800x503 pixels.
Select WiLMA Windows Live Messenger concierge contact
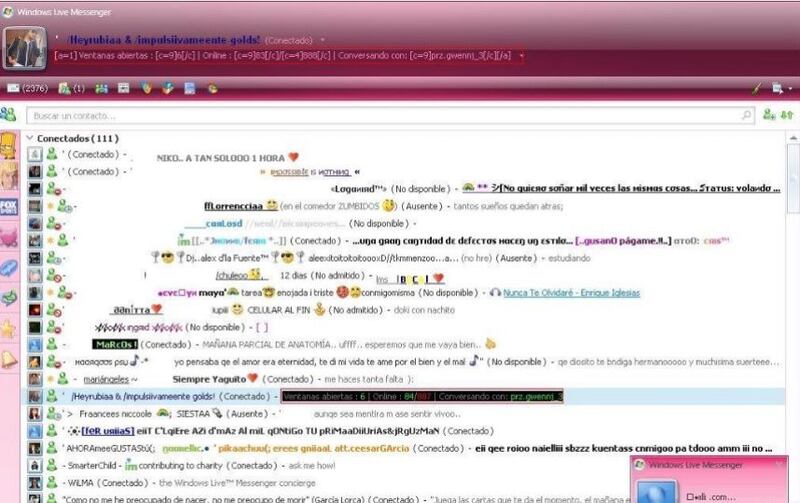(x=327, y=483)
